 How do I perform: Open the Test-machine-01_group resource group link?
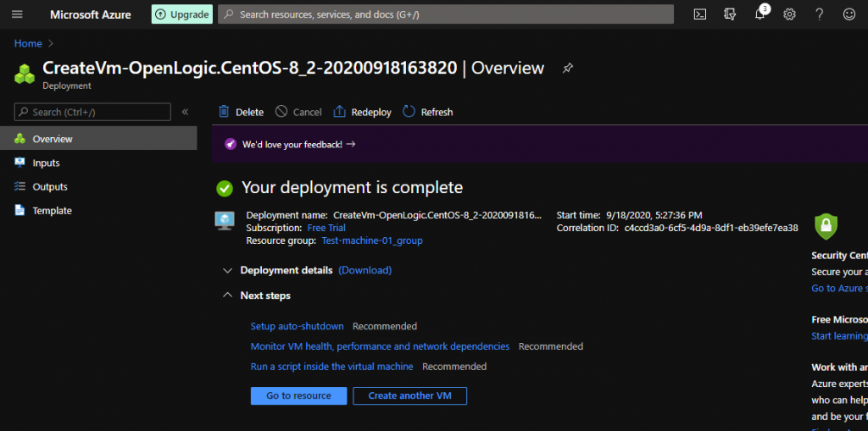pos(371,240)
